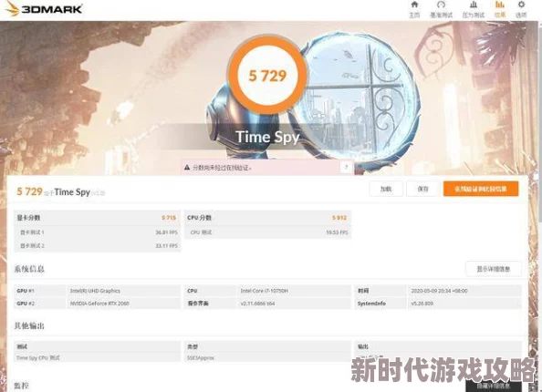
Task: Click the 显示详细信息 button in System Info
Action: [x=494, y=269]
